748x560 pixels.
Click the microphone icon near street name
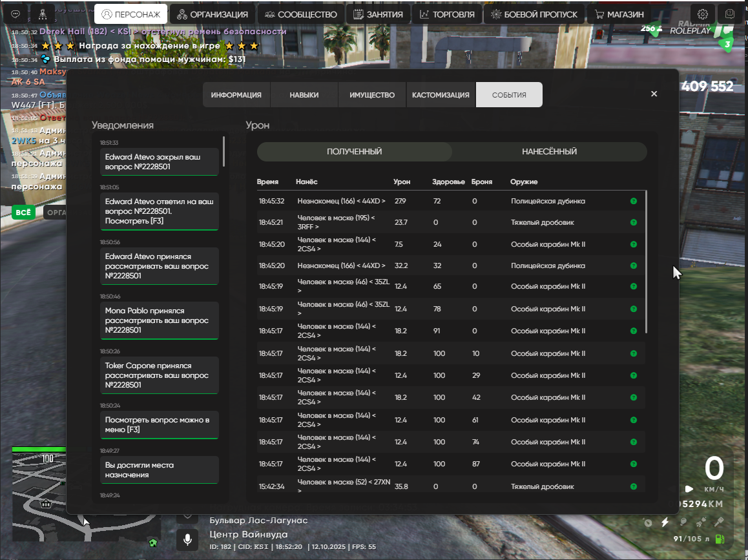coord(188,538)
